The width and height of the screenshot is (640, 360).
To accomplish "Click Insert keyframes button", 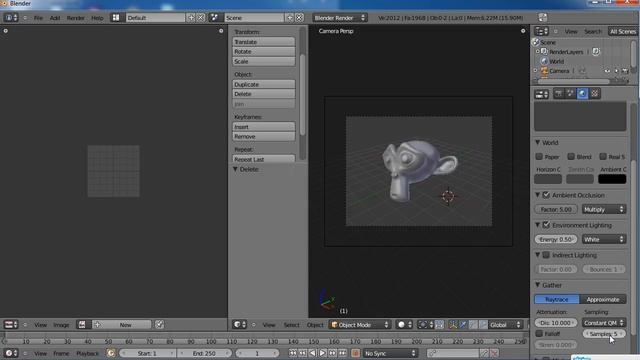I will (264, 127).
